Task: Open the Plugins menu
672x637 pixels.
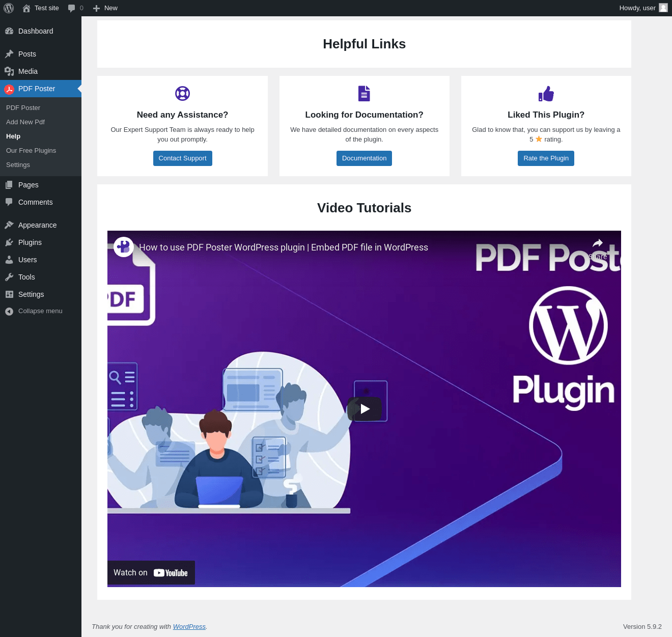Action: [x=41, y=242]
